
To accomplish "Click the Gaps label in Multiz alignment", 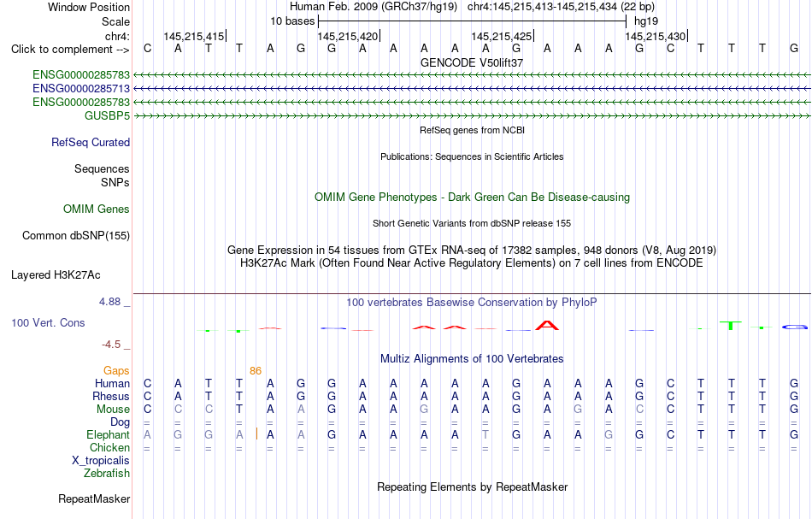I will tap(116, 371).
